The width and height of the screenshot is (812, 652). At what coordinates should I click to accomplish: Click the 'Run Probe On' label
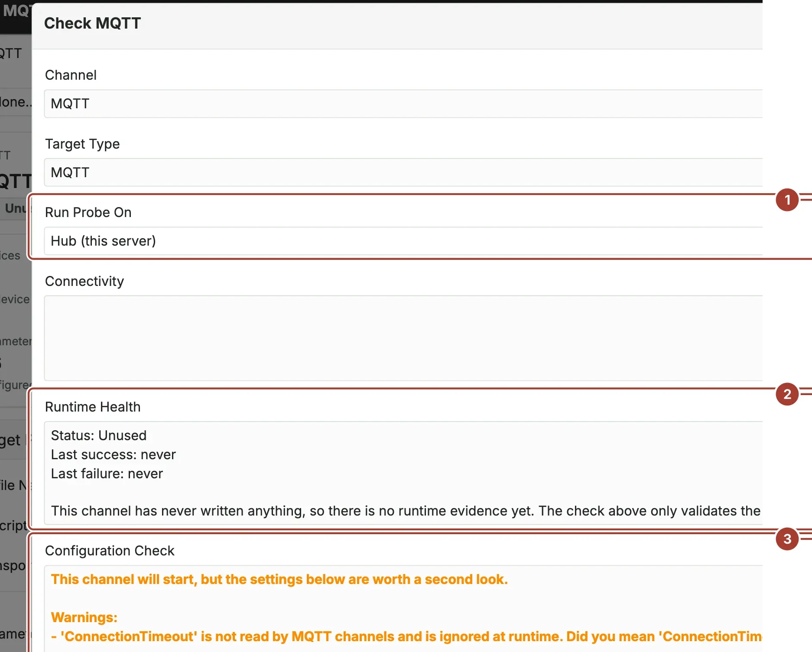88,212
